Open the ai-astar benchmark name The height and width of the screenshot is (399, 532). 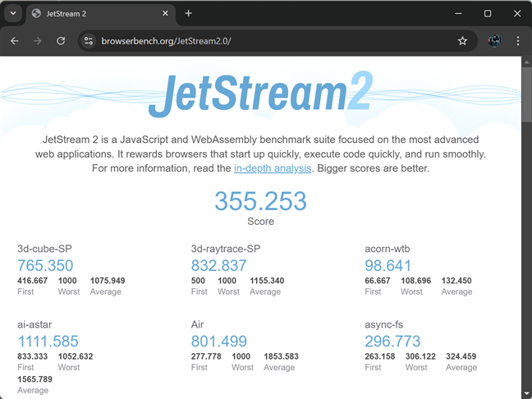(x=34, y=324)
